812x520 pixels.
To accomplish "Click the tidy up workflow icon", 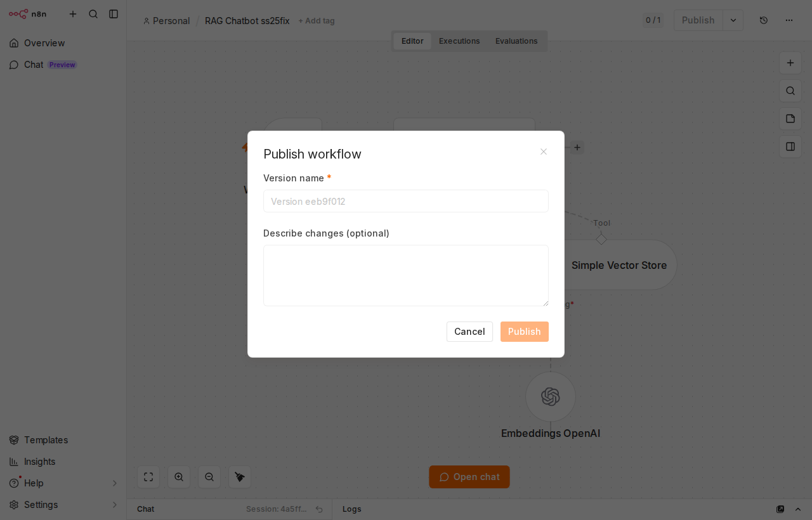I will point(240,477).
